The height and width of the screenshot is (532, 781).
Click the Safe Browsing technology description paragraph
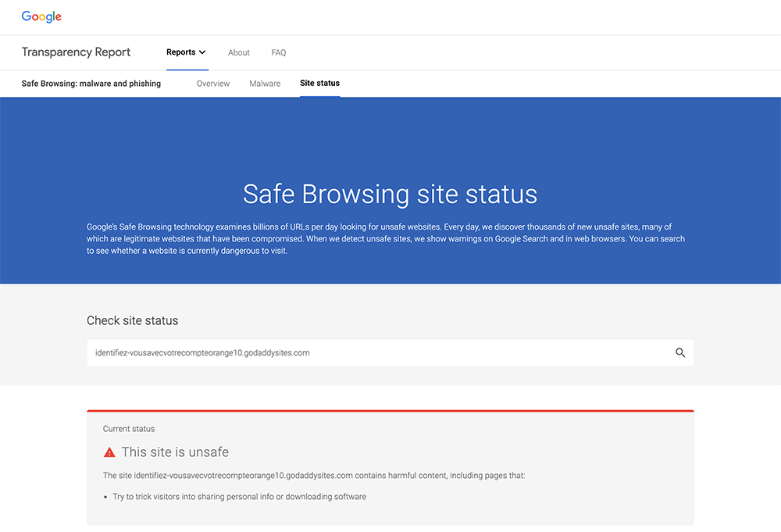click(x=386, y=238)
